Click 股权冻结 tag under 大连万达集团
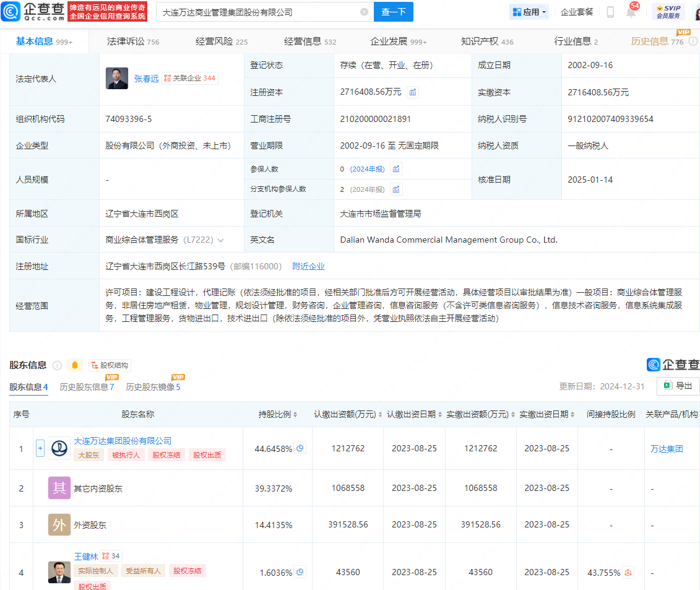Screen dimensions: 700x590 pos(166,455)
